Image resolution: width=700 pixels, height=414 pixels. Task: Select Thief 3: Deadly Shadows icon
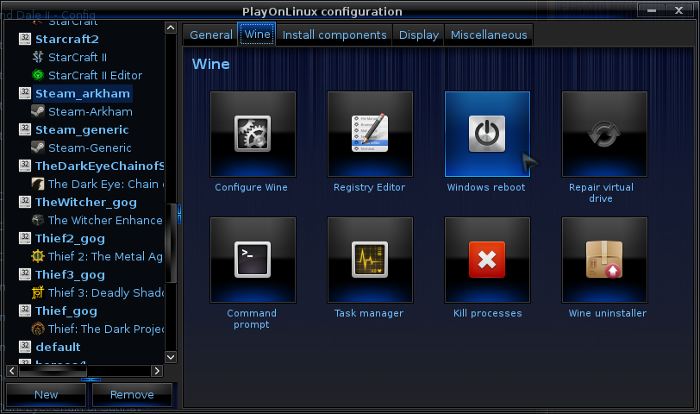pyautogui.click(x=38, y=292)
